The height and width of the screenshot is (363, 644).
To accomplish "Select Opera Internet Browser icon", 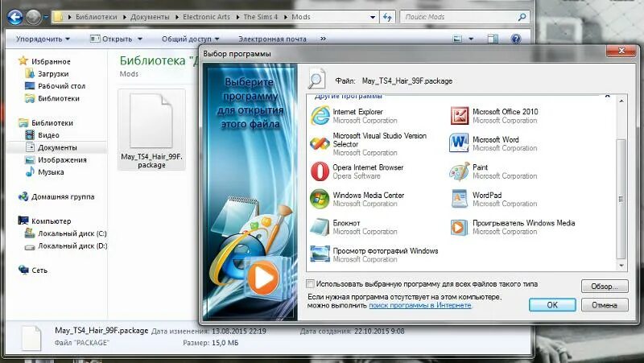I will [x=320, y=171].
